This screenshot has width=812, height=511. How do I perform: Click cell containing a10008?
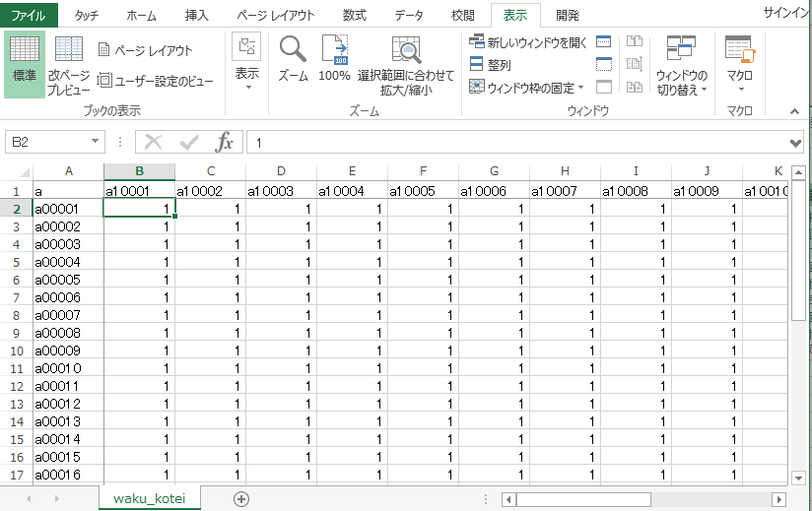tap(636, 191)
